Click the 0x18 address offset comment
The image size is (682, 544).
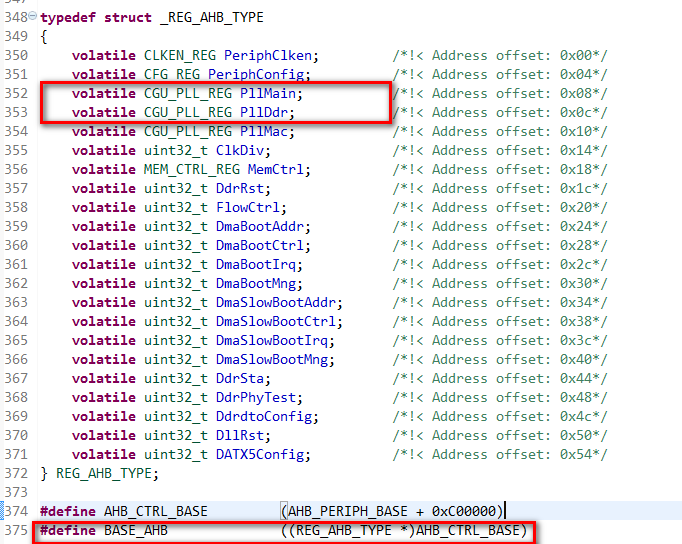(500, 170)
